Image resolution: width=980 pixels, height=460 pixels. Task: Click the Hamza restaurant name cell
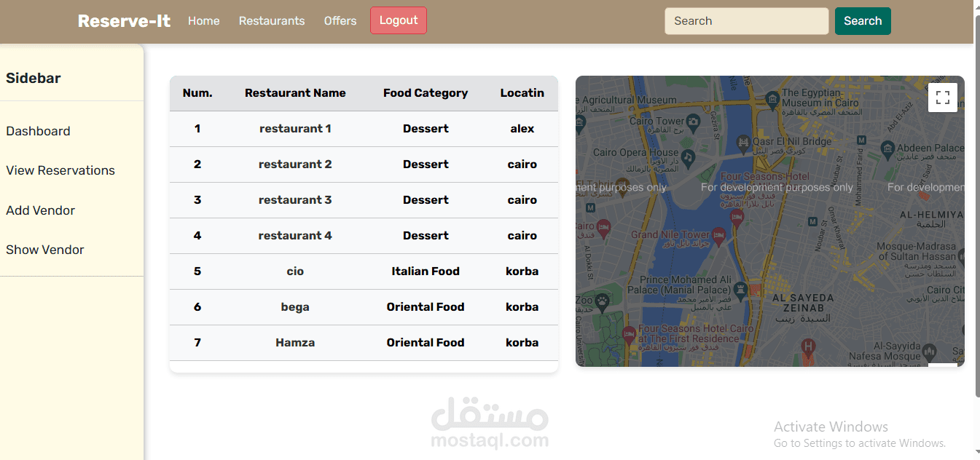pos(295,343)
